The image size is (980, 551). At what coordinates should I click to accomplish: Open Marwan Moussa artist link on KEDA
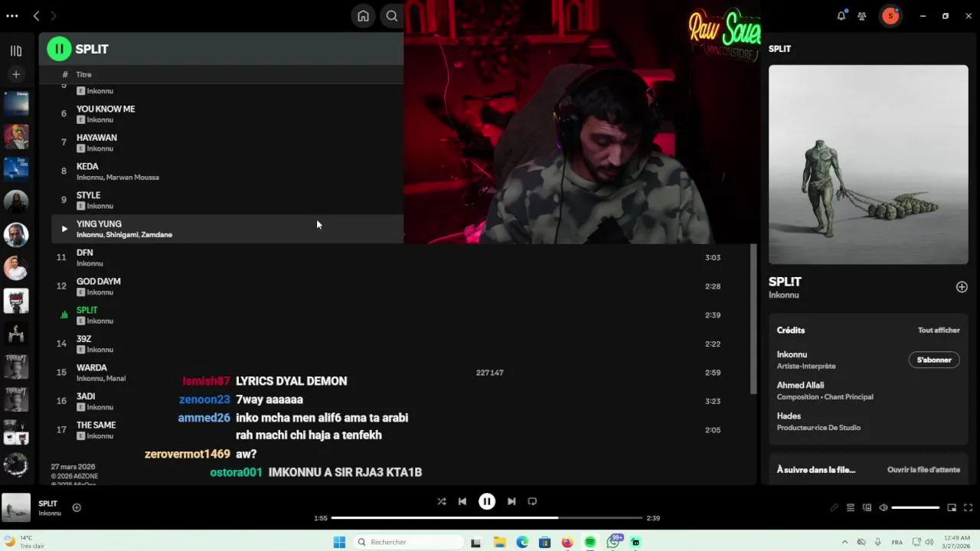132,178
